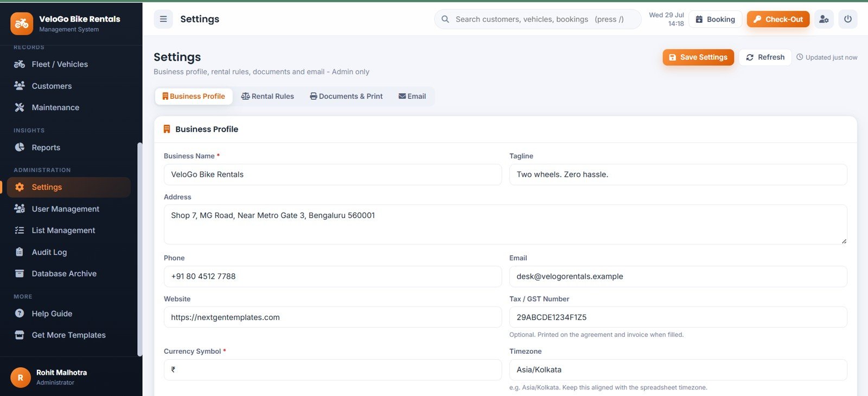Switch to Documents & Print tab
Screen dimensions: 868x396
point(346,96)
